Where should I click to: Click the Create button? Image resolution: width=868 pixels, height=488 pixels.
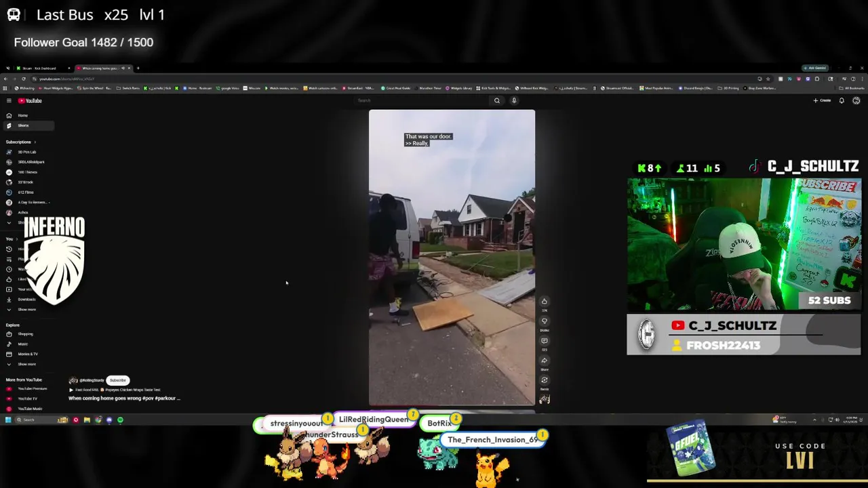[x=822, y=100]
